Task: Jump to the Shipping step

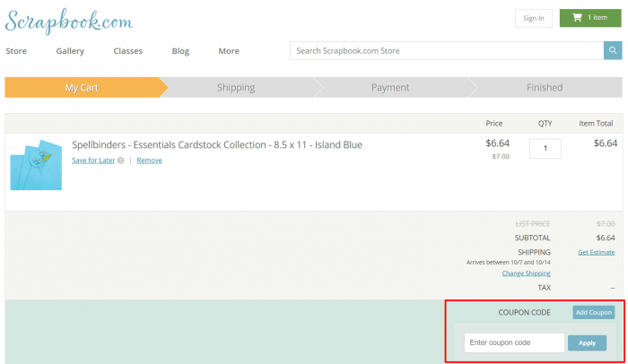Action: click(236, 88)
